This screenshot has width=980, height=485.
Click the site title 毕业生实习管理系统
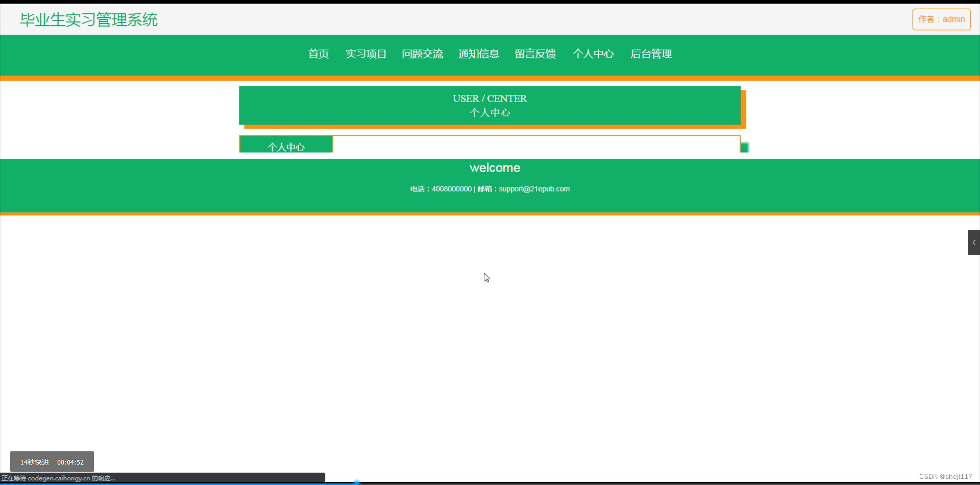[x=88, y=19]
